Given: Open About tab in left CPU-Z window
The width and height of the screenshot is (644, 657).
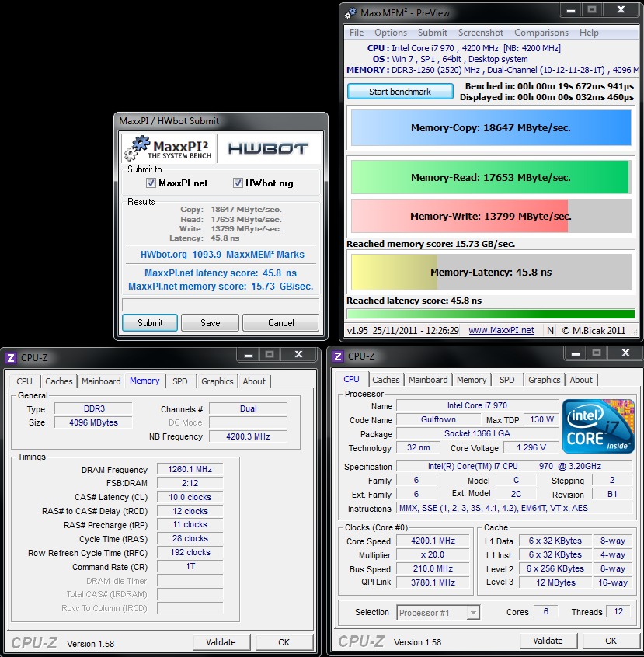Looking at the screenshot, I should (254, 381).
